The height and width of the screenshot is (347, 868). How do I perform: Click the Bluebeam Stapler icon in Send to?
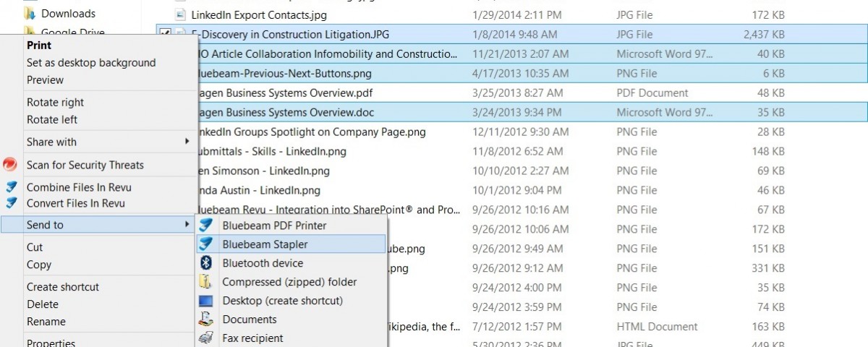tap(206, 244)
